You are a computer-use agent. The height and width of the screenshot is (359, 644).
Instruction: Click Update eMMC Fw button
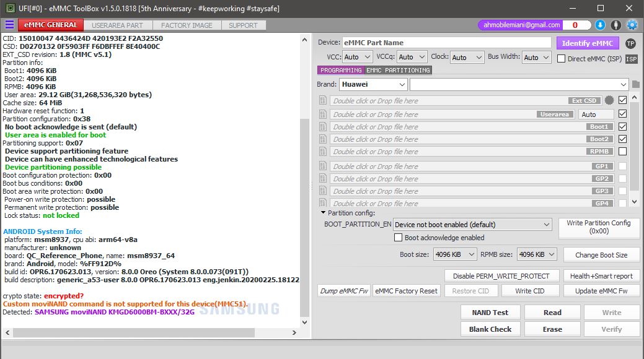click(601, 291)
